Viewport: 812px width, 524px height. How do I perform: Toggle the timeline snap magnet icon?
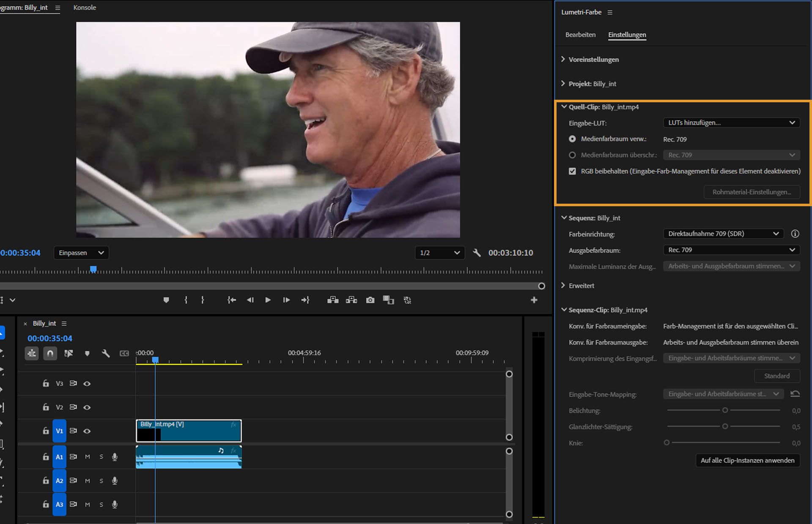pyautogui.click(x=50, y=353)
